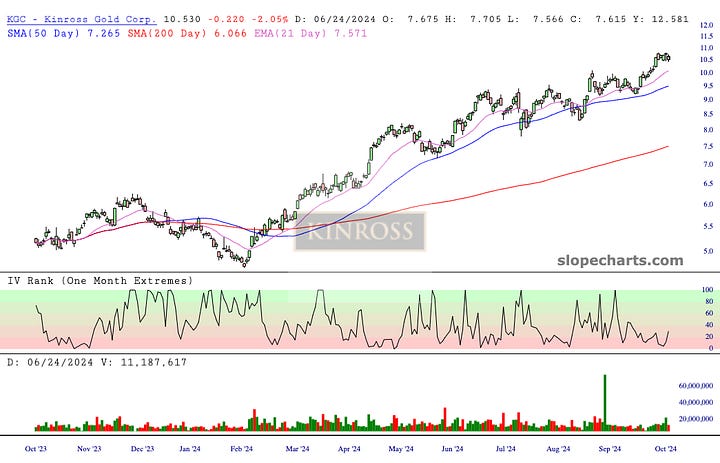Screen dimensions: 720x463
Task: Click the EMA(21 Day) 7.571 label
Action: (310, 34)
